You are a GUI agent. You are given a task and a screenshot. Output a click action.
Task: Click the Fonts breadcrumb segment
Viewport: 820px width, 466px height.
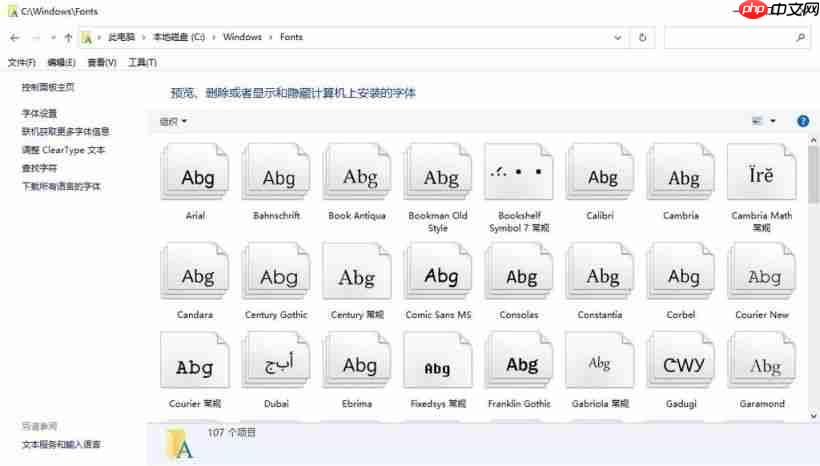291,37
